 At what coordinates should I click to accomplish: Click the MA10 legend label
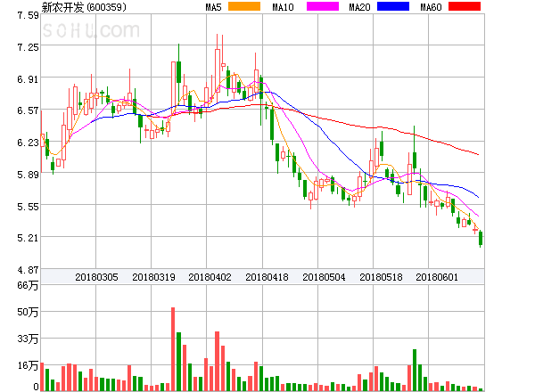click(x=284, y=7)
